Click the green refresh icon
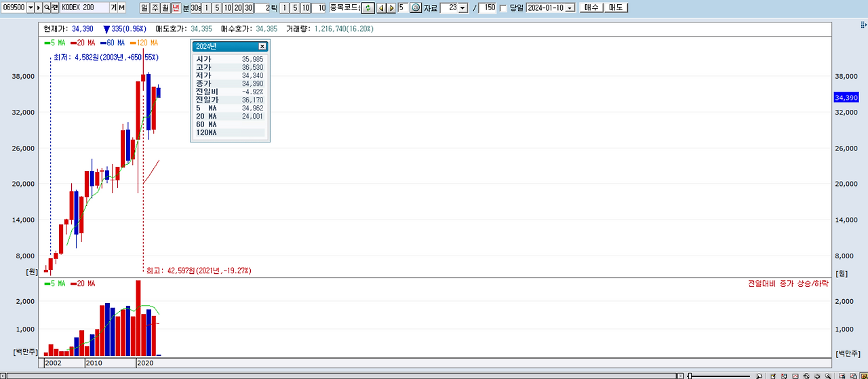 (x=368, y=7)
